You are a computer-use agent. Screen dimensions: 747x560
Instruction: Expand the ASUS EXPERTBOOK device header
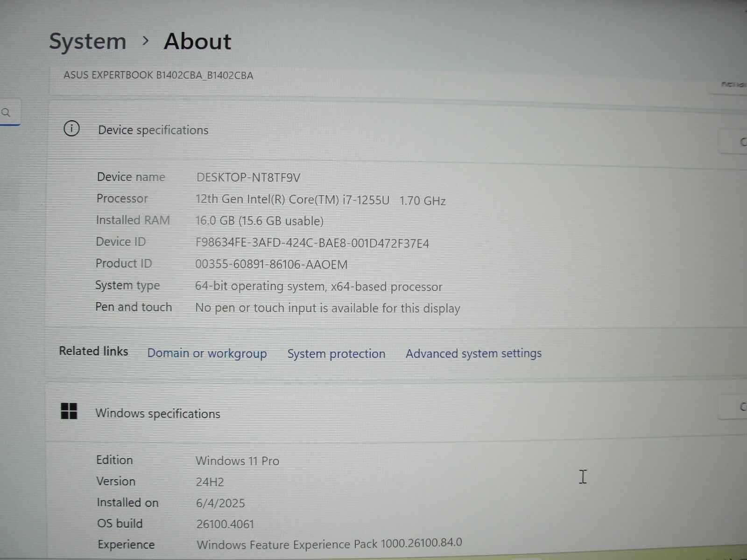coord(159,75)
